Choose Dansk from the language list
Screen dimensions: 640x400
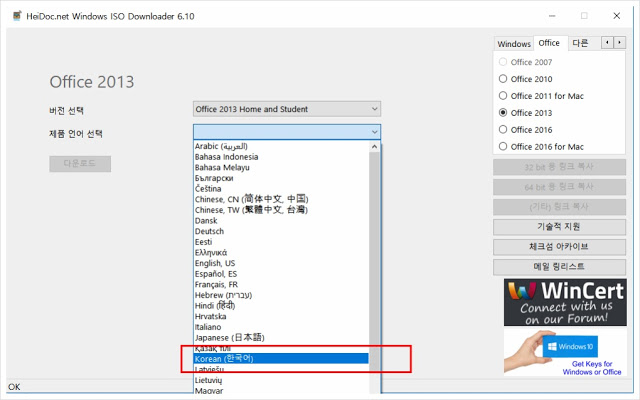click(281, 220)
